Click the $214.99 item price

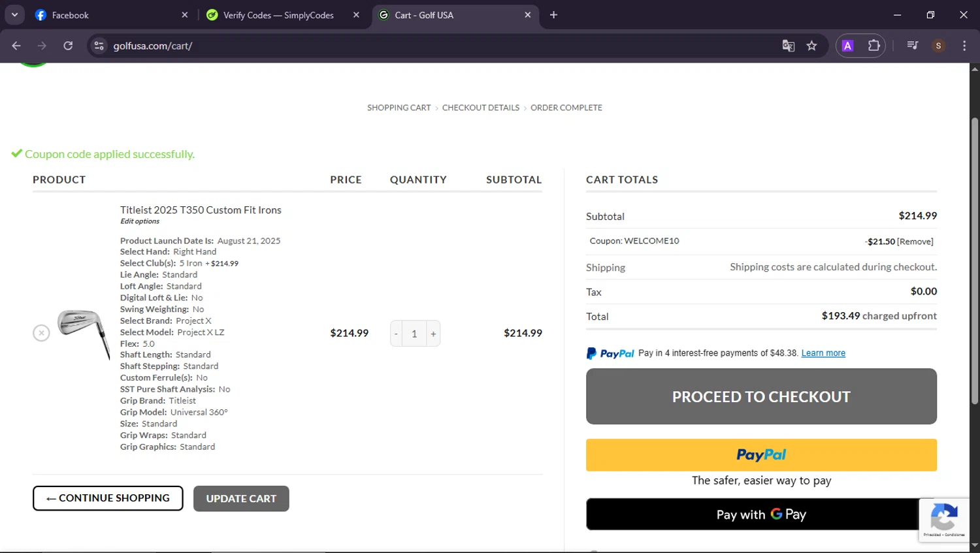pos(350,333)
